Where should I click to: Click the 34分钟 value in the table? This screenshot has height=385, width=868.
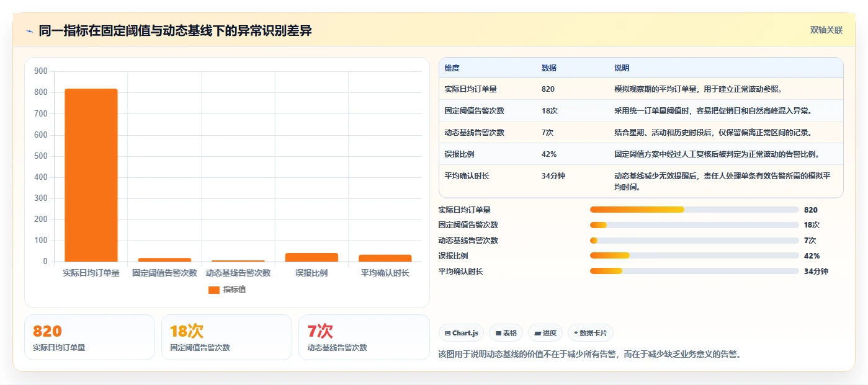point(553,176)
